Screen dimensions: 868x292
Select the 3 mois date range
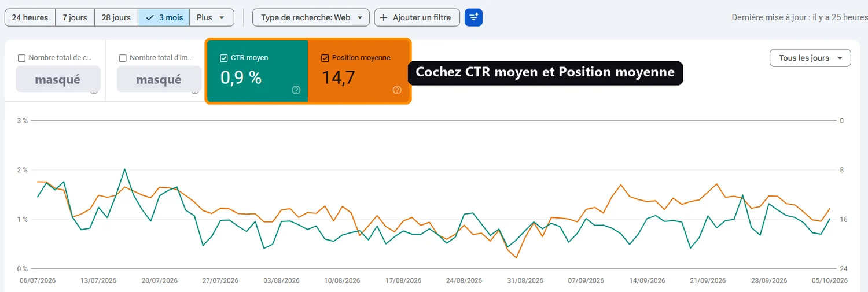tap(164, 17)
